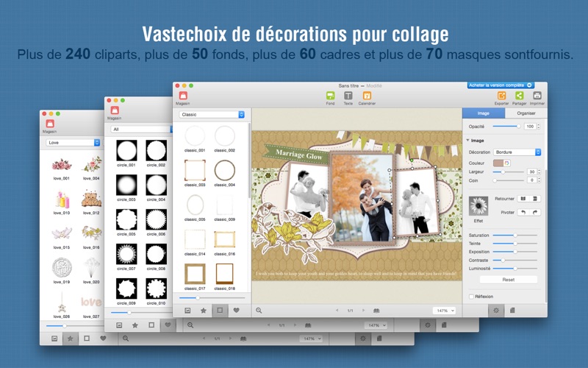
Task: Select the Texte tool icon
Action: 348,96
